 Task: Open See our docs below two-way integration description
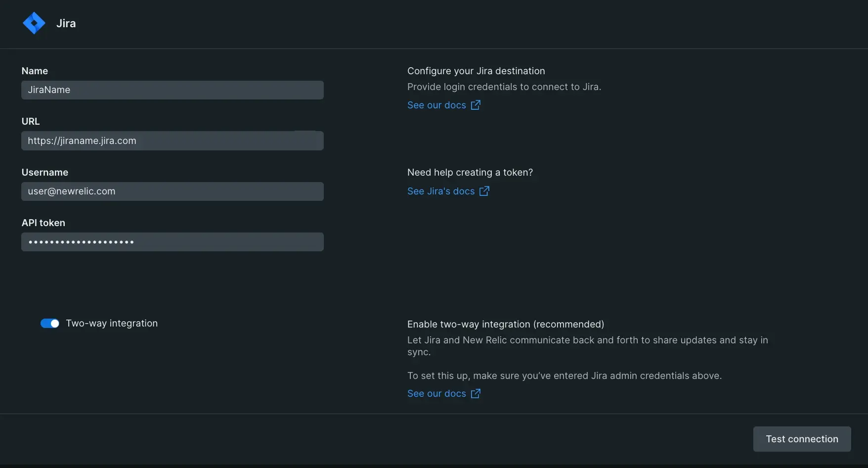[x=436, y=393]
